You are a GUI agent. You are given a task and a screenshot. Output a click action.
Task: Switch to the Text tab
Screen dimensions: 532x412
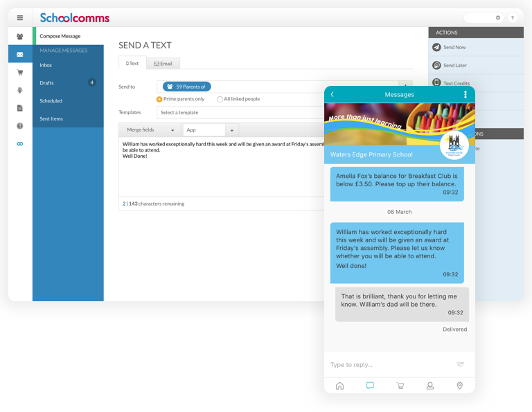coord(132,63)
